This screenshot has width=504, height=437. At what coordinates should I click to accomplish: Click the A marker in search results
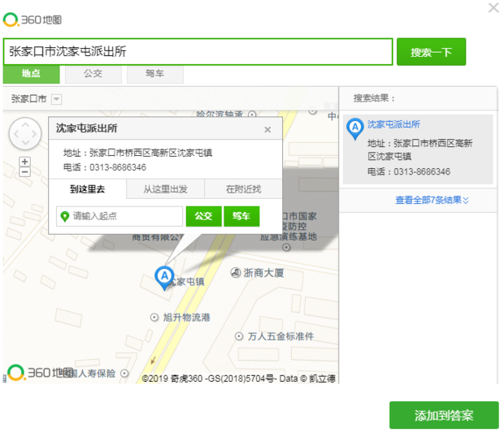355,128
